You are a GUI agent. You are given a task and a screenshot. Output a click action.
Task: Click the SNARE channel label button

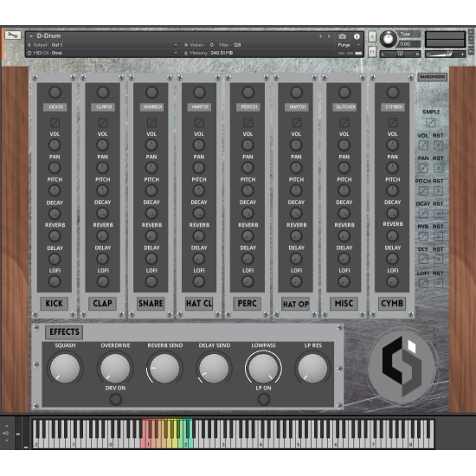coord(151,303)
